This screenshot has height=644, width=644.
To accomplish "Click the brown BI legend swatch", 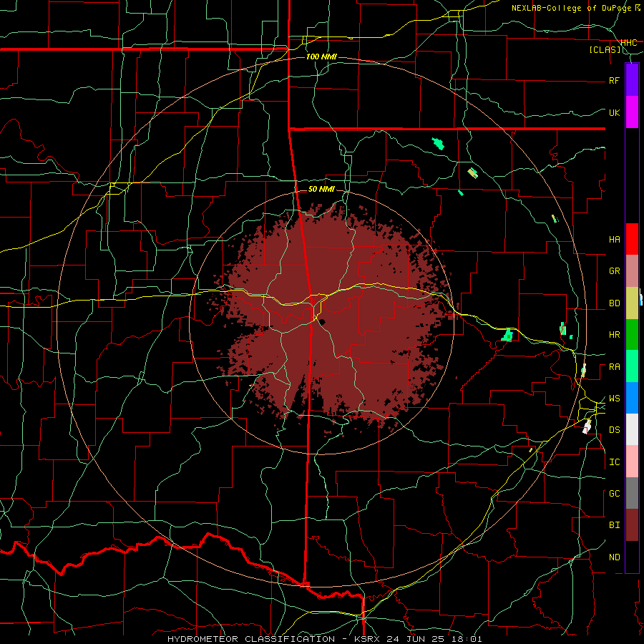I will tap(632, 525).
